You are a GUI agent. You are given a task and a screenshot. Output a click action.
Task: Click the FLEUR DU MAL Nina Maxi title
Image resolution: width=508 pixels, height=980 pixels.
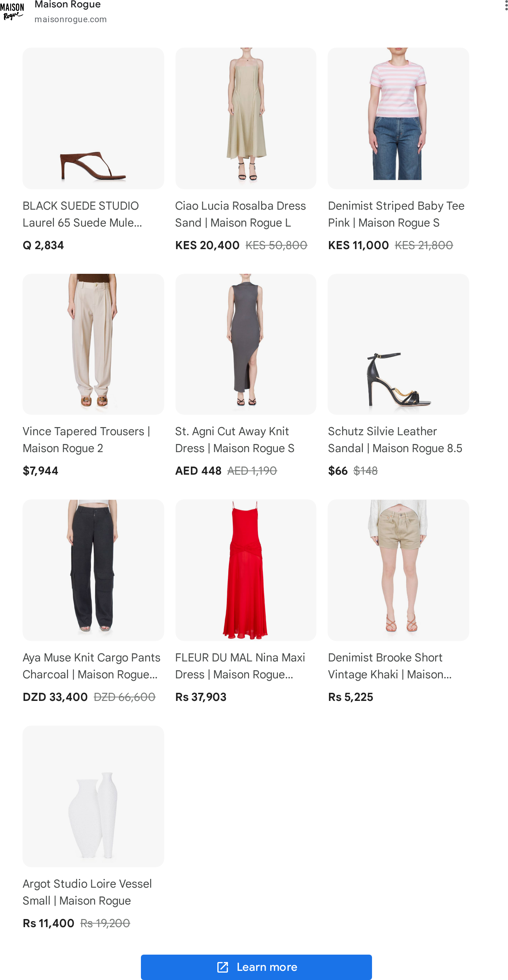pyautogui.click(x=240, y=666)
